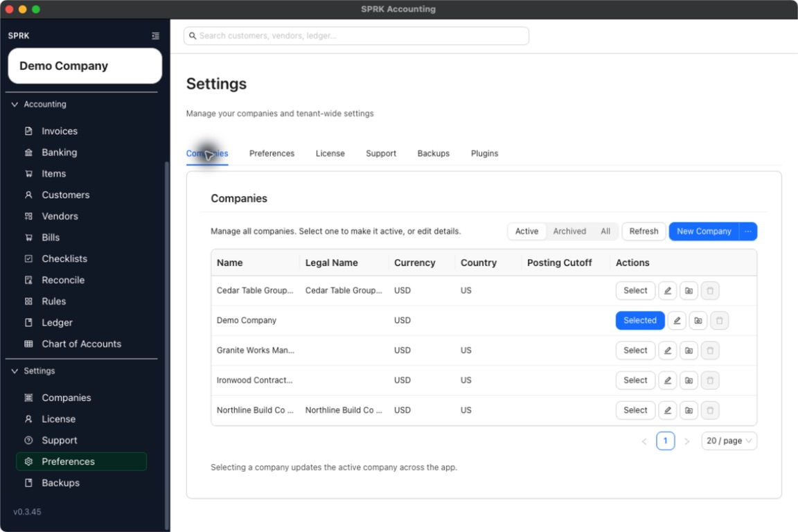Archive the Ironwood Contract company
Screen dimensions: 798x532
click(x=689, y=380)
